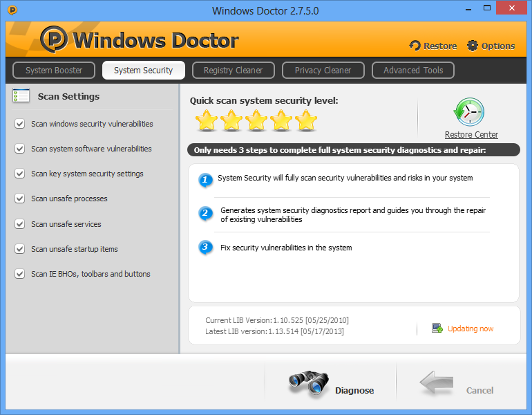Open the Advanced Tools tab
Screen dimensions: 532x415
[x=413, y=71]
